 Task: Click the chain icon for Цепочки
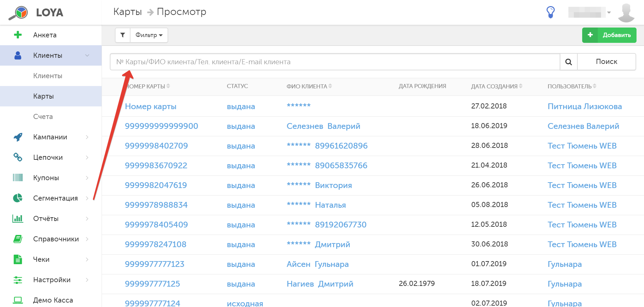[x=18, y=157]
